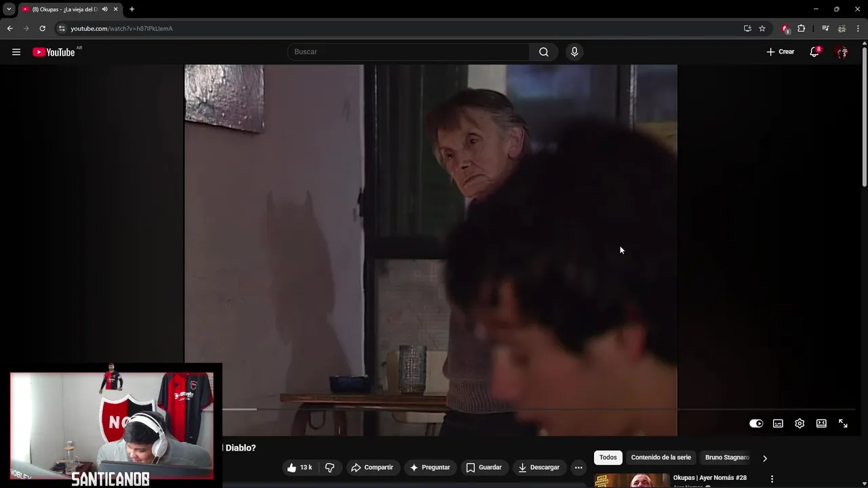The height and width of the screenshot is (488, 868).
Task: Bookmark this page with star
Action: (762, 28)
